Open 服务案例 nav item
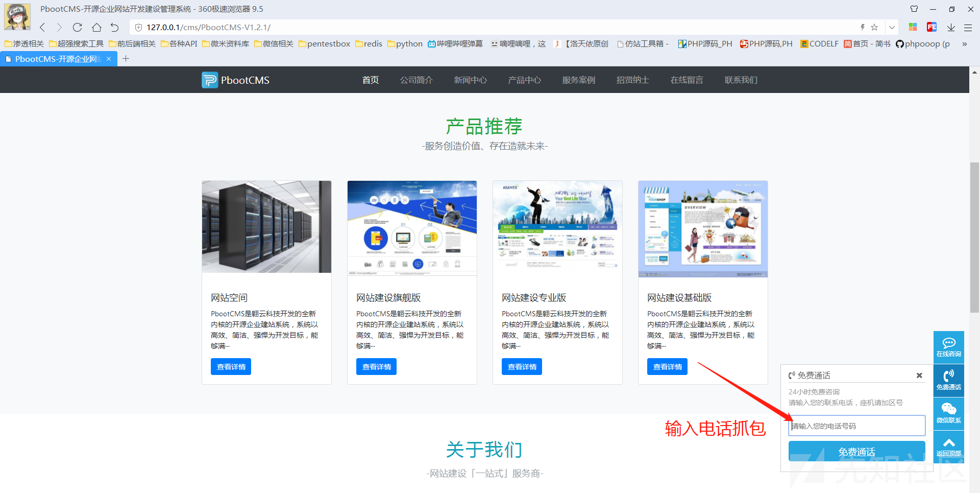The height and width of the screenshot is (493, 980). coord(579,80)
